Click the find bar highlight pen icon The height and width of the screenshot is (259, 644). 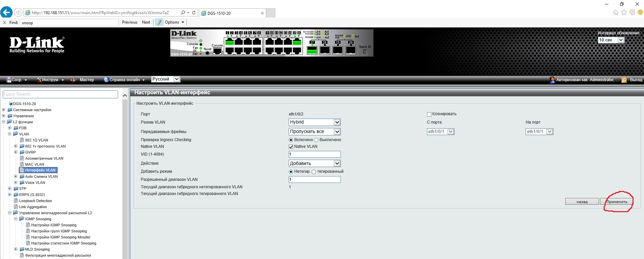point(159,22)
